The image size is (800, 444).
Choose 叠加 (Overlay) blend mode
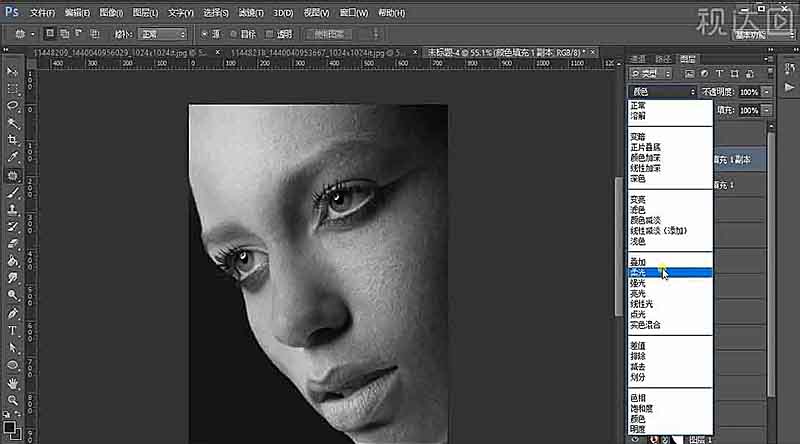pyautogui.click(x=670, y=262)
